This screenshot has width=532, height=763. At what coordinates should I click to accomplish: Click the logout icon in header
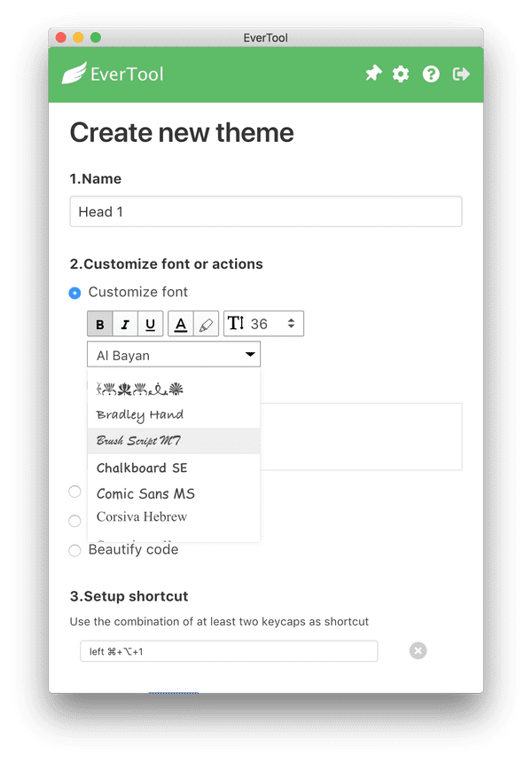461,75
